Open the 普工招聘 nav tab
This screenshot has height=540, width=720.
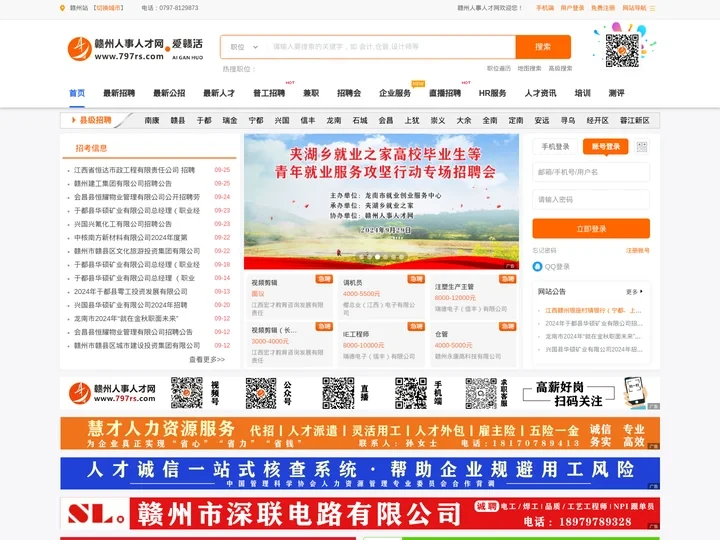pos(269,93)
